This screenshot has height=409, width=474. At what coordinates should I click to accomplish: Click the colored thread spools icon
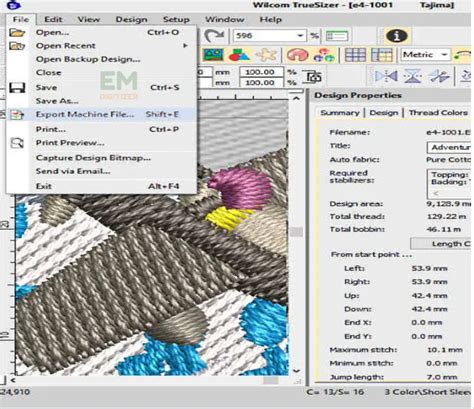pyautogui.click(x=324, y=55)
